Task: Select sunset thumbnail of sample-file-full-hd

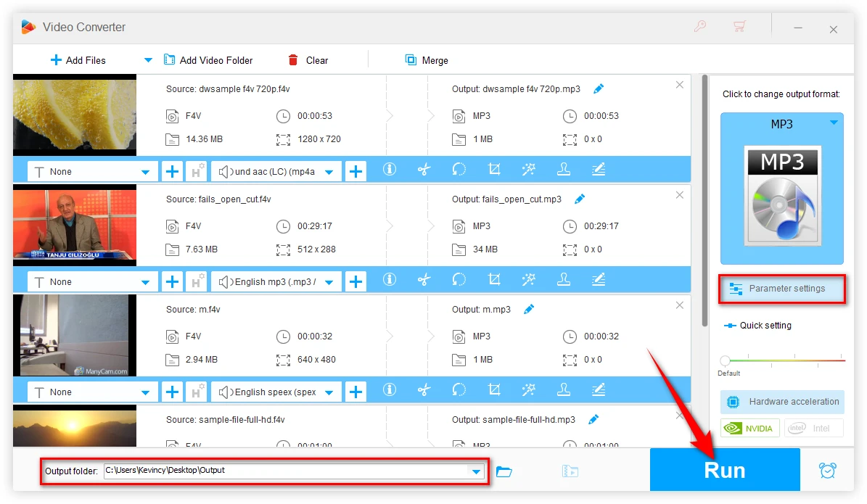Action: (75, 426)
